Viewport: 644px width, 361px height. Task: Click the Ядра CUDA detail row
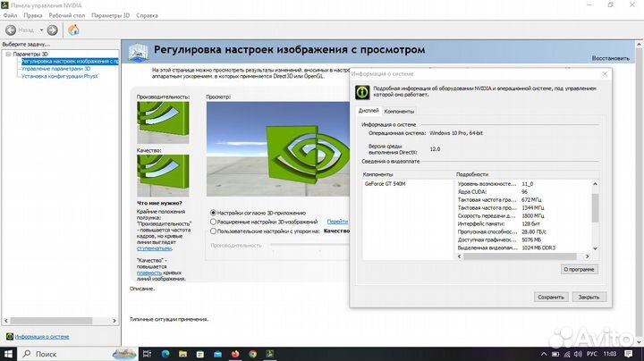[x=523, y=191]
